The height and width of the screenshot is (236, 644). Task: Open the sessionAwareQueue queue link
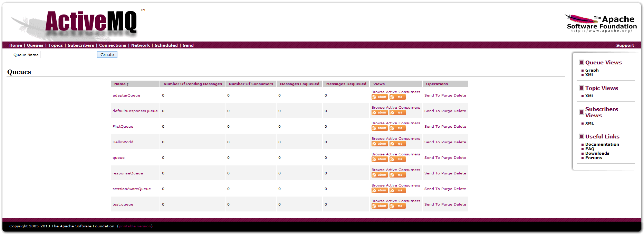pyautogui.click(x=132, y=189)
